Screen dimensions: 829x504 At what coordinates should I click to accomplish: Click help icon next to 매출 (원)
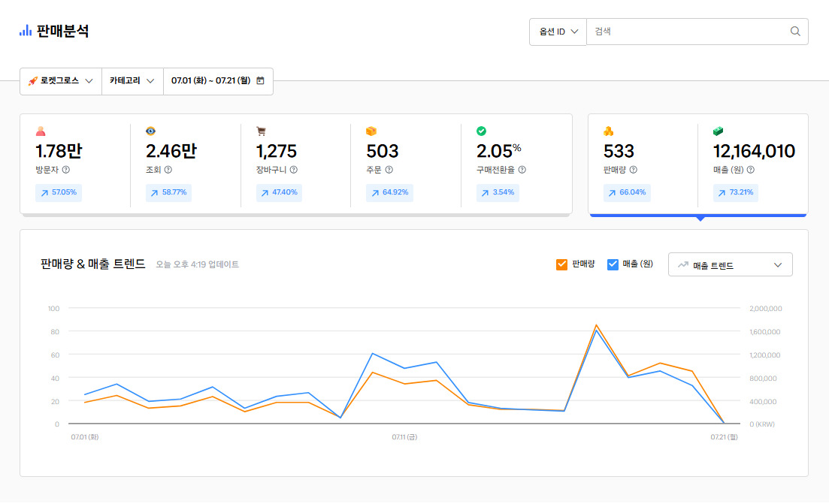[751, 170]
